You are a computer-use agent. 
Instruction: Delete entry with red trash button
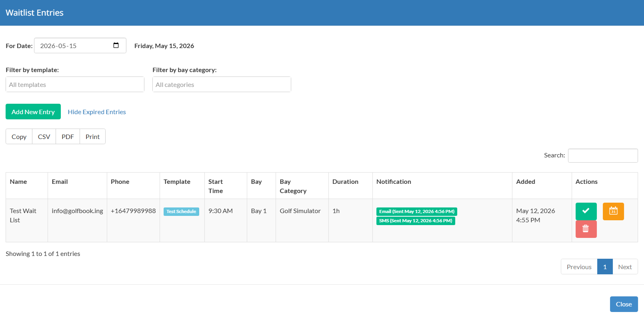(586, 229)
